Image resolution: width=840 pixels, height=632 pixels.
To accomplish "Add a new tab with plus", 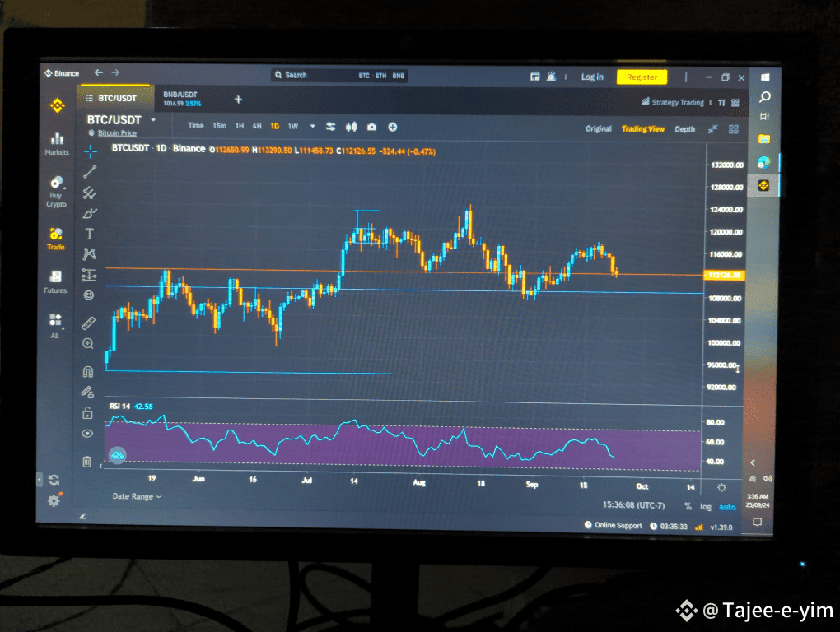I will [x=238, y=100].
